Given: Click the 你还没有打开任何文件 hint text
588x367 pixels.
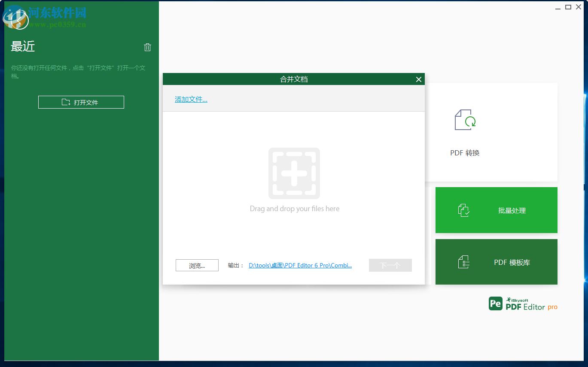Looking at the screenshot, I should [x=78, y=72].
